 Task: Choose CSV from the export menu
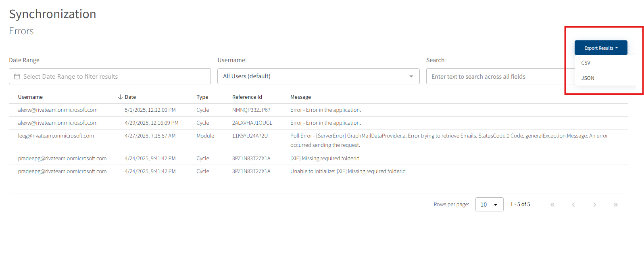[x=586, y=63]
